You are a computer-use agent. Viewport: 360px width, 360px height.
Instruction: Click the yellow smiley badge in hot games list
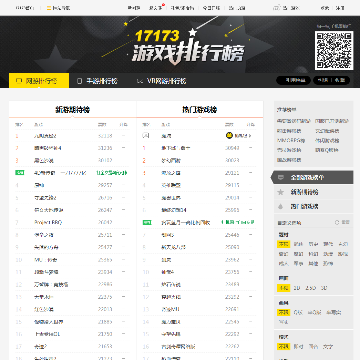[229, 135]
